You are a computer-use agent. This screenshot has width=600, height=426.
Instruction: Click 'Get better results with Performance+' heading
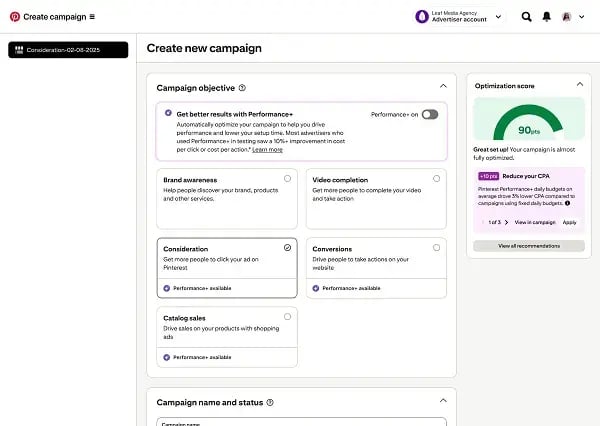click(235, 114)
